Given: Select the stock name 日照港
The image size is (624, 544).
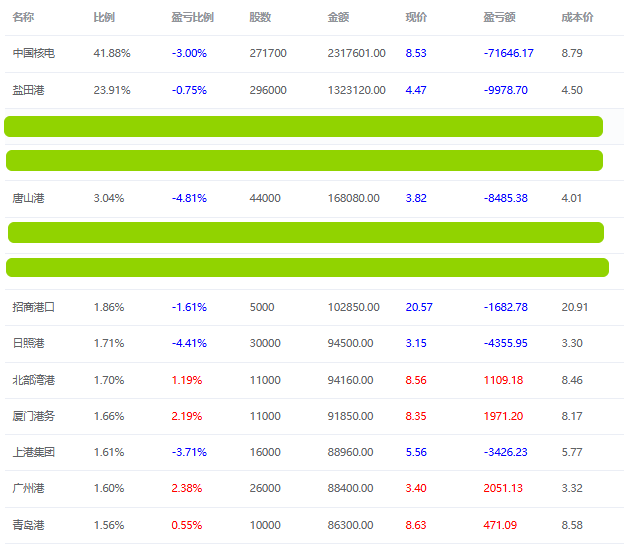Looking at the screenshot, I should 28,343.
